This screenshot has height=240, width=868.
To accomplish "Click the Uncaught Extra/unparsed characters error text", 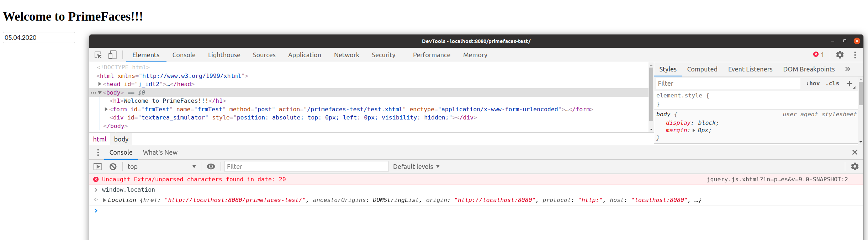I will (x=194, y=180).
